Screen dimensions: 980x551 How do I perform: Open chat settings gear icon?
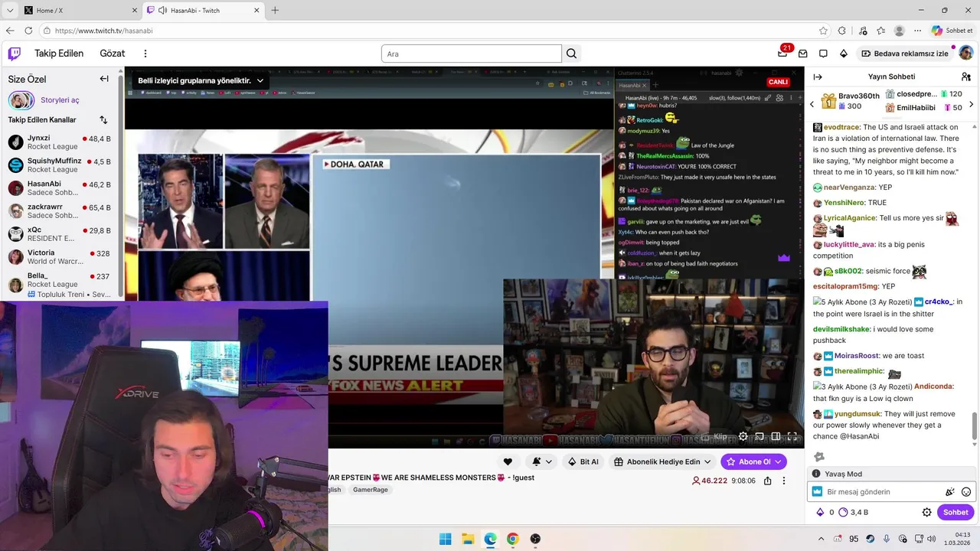(926, 512)
